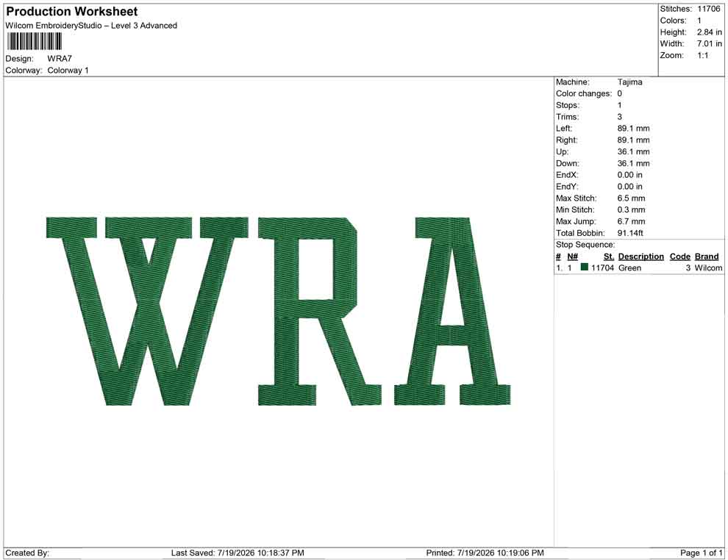Select 'Wilcom EmbroideryStudio – Level 3 Advanced' text
This screenshot has height=560, width=728.
(91, 26)
